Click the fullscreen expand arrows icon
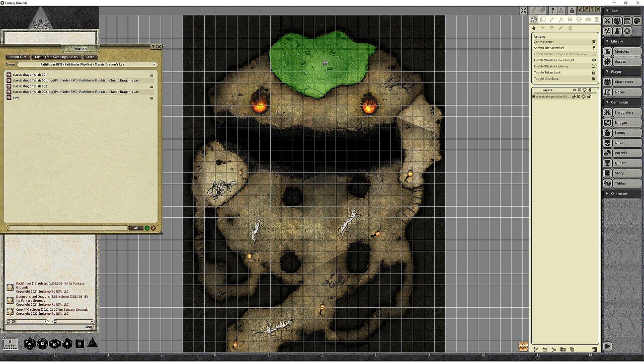Viewport: 644px width, 362px height. (x=523, y=11)
